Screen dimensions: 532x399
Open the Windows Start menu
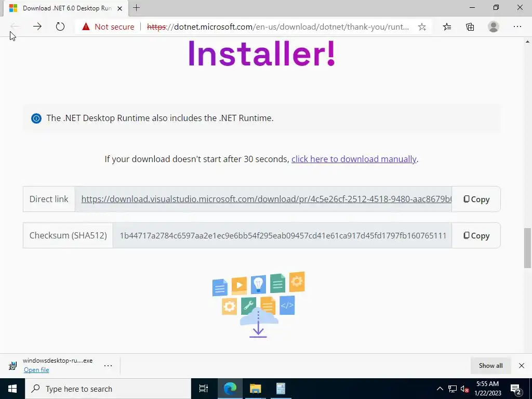click(12, 389)
